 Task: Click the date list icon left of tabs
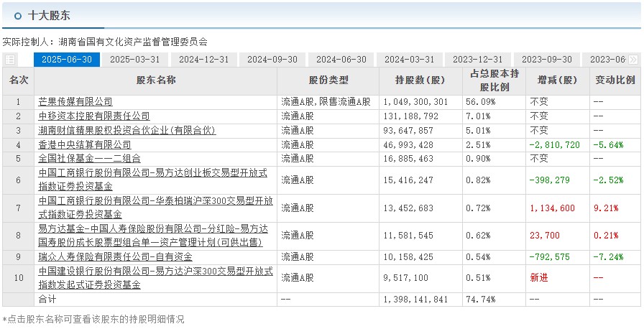[x=10, y=60]
